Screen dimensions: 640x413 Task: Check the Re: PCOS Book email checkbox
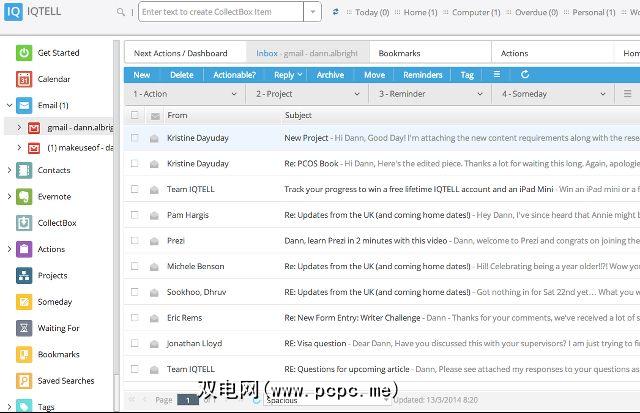click(x=135, y=163)
